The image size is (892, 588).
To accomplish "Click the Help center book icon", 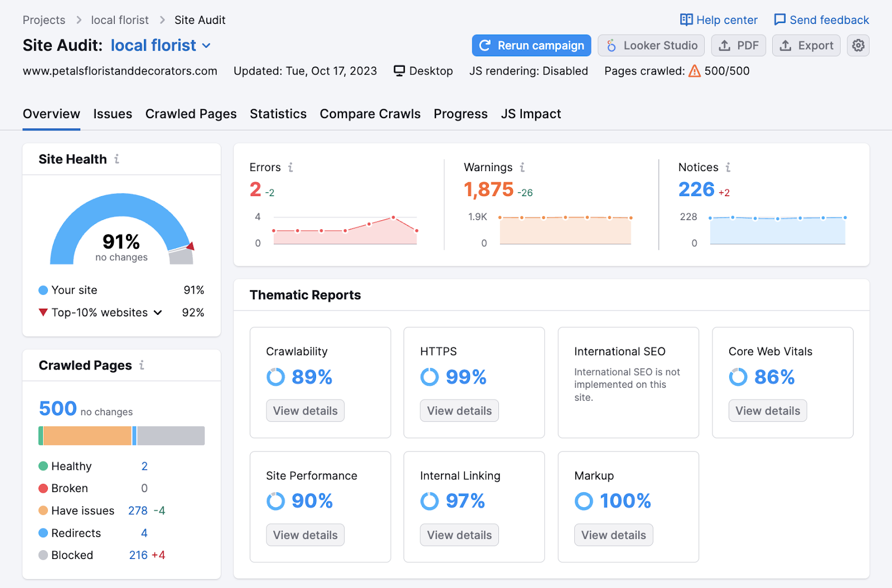I will click(x=686, y=20).
